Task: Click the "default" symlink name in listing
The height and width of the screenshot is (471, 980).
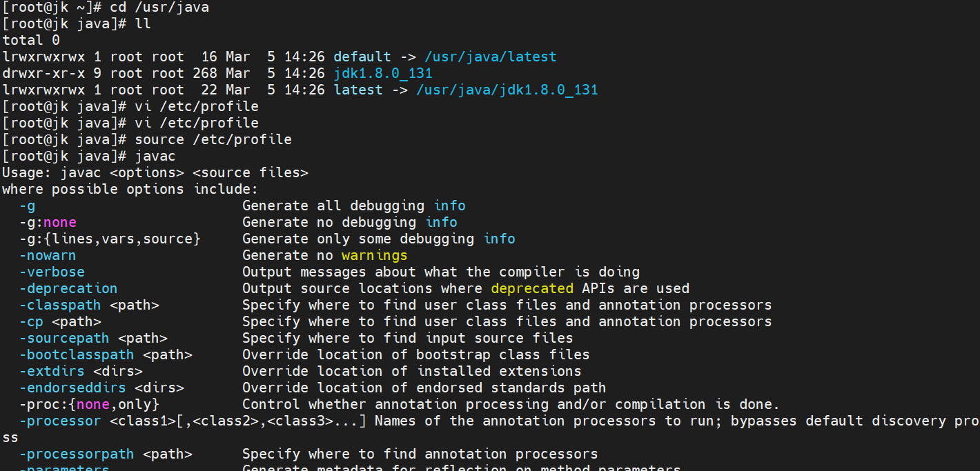Action: click(362, 57)
